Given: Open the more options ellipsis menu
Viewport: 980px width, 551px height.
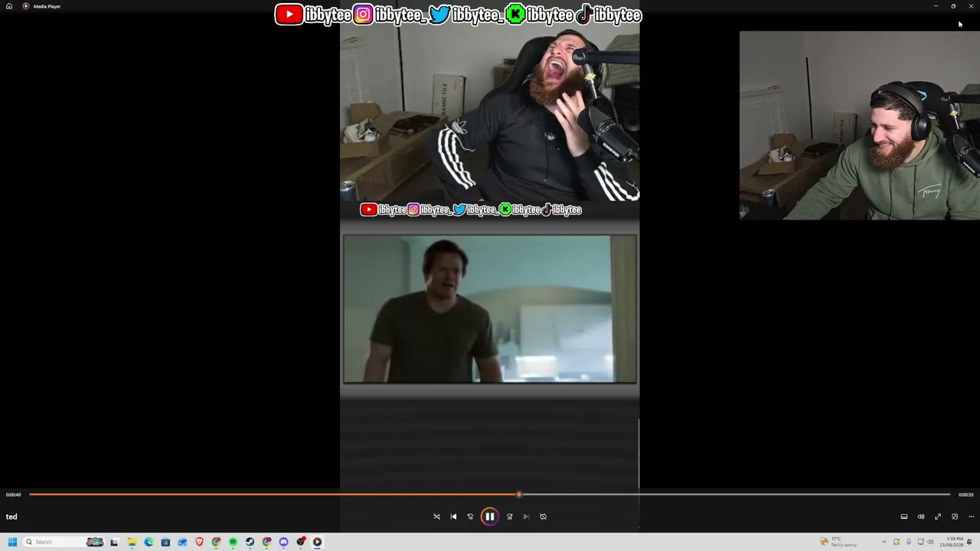Looking at the screenshot, I should [x=972, y=517].
